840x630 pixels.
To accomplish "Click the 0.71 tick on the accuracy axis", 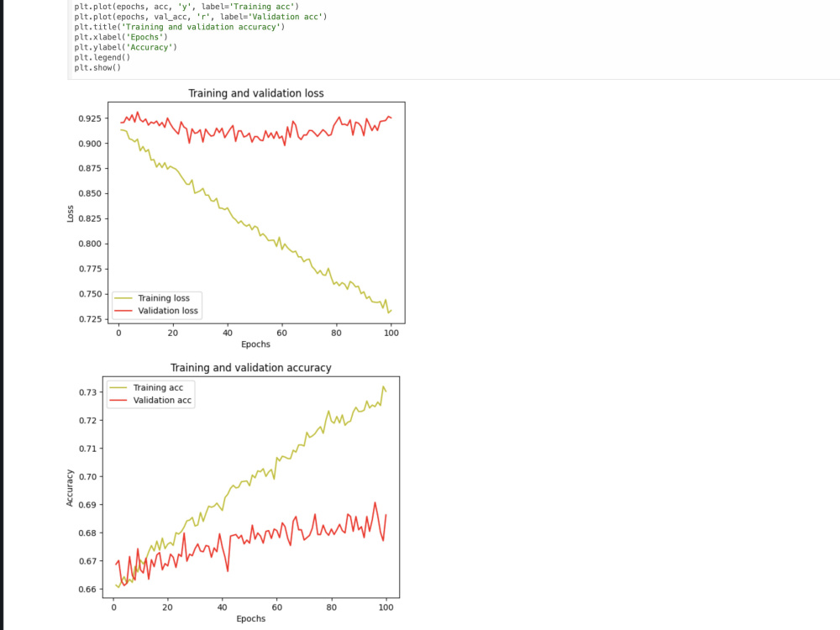I will [88, 449].
